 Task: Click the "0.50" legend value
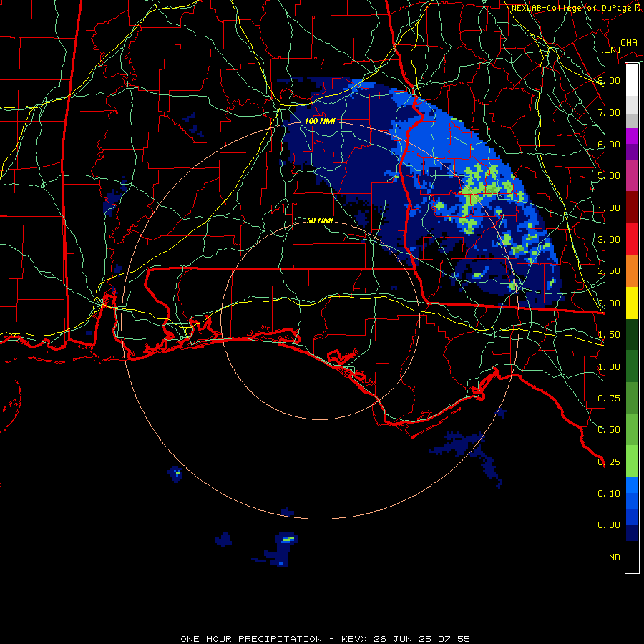609,430
